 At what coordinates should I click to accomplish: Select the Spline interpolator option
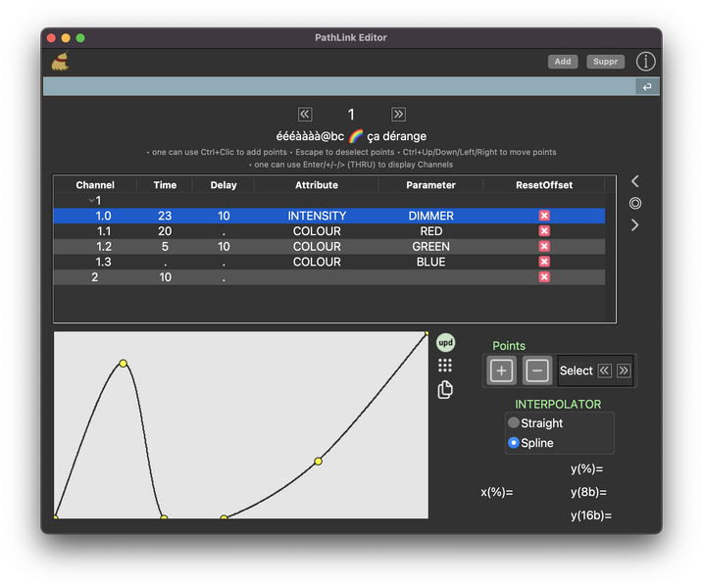pos(514,443)
